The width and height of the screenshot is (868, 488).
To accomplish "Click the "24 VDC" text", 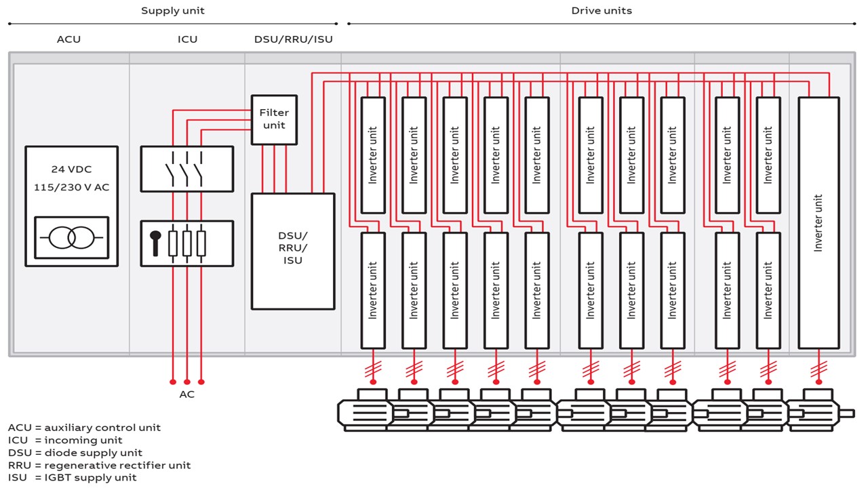I will [x=71, y=169].
